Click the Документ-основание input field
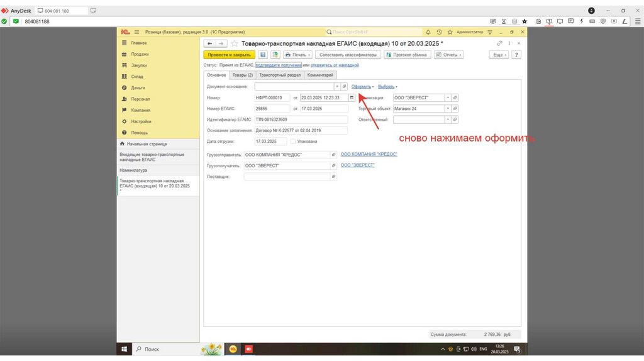644x361 pixels. tap(294, 86)
